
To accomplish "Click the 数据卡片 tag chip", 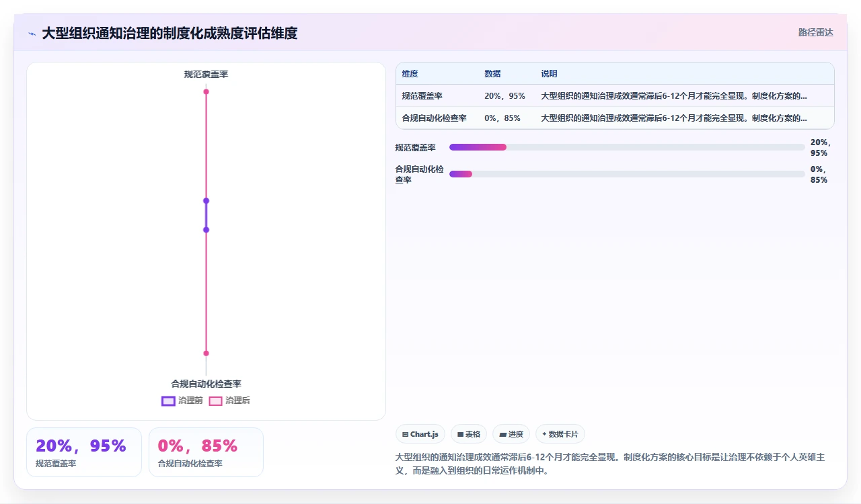I will point(560,434).
